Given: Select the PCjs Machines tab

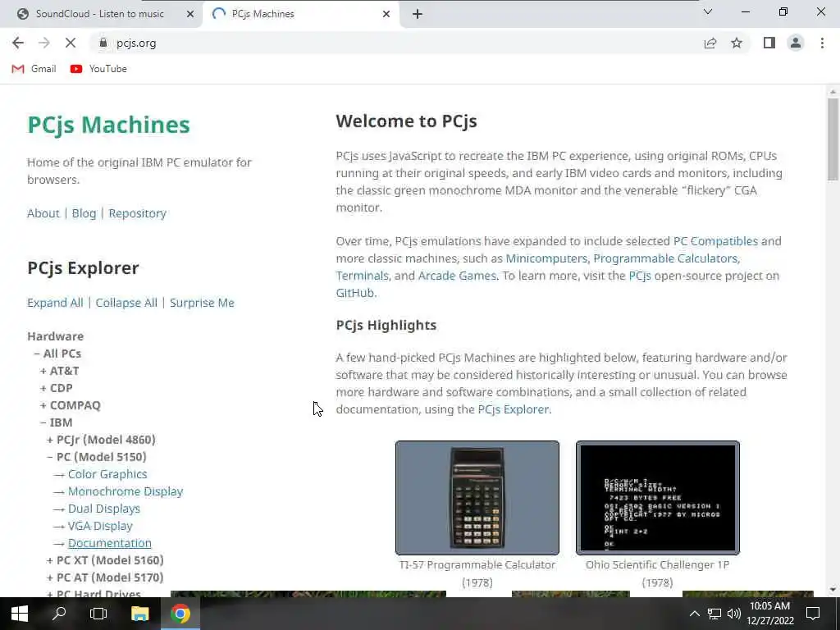Looking at the screenshot, I should point(300,14).
